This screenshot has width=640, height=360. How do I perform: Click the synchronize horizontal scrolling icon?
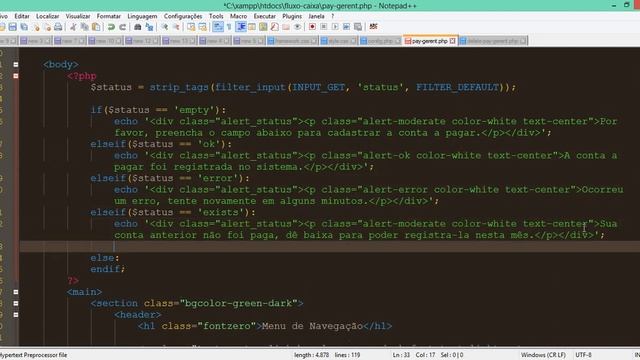click(x=202, y=27)
